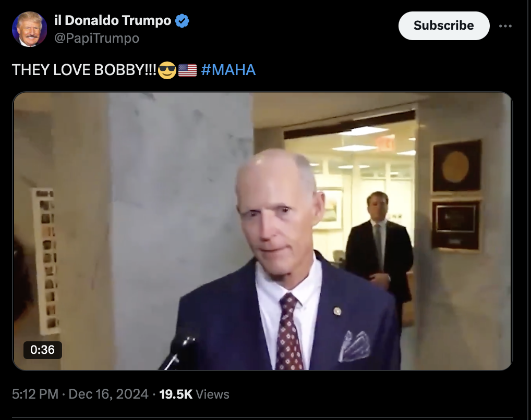Click the THEY LOVE BOBBY!!! post text
The width and height of the screenshot is (531, 420).
[85, 70]
